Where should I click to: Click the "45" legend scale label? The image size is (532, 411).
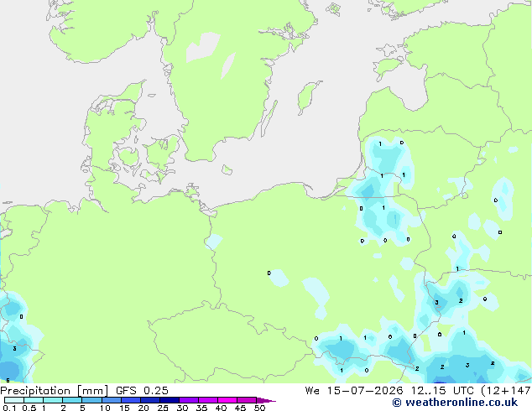240,408
